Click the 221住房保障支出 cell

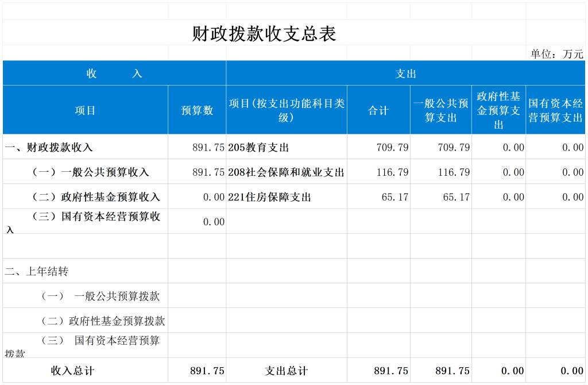click(269, 197)
